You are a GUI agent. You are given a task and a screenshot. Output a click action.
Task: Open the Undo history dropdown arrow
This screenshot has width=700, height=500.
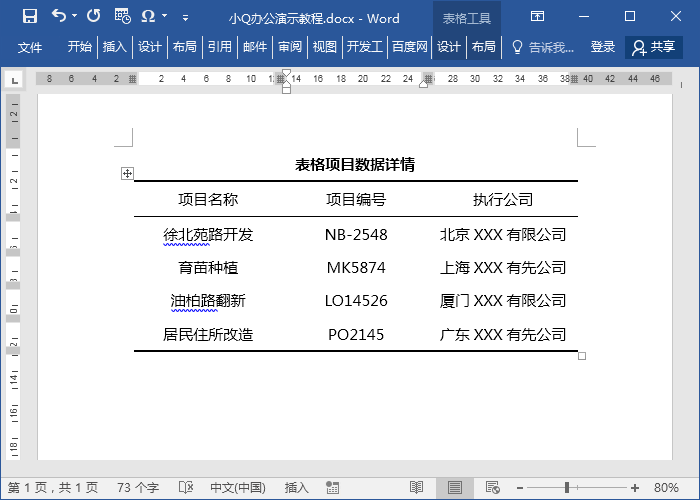point(74,16)
